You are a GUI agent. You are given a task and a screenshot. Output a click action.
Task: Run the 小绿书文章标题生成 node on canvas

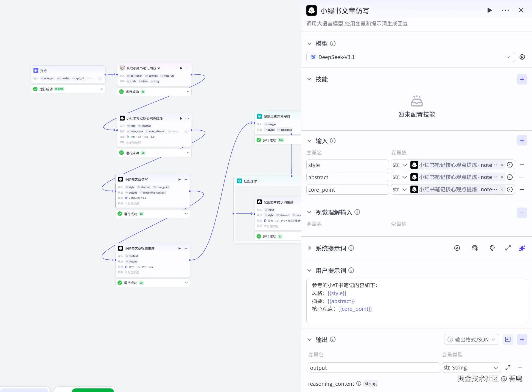point(180,248)
